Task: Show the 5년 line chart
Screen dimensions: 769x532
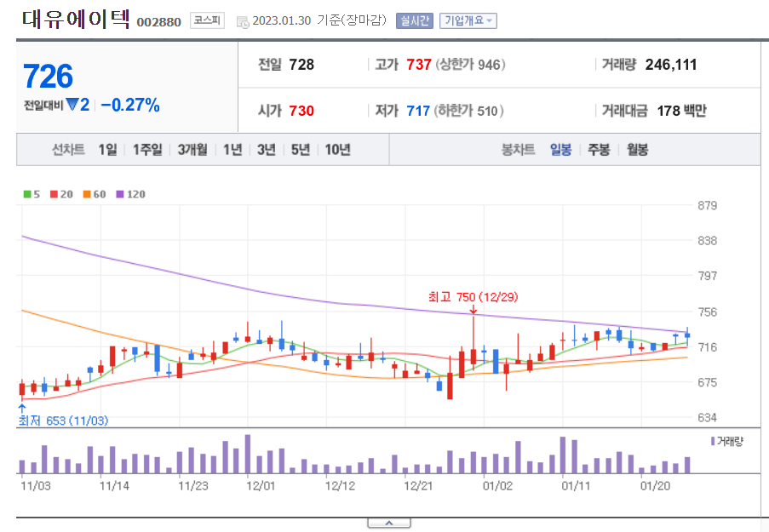Action: [301, 150]
